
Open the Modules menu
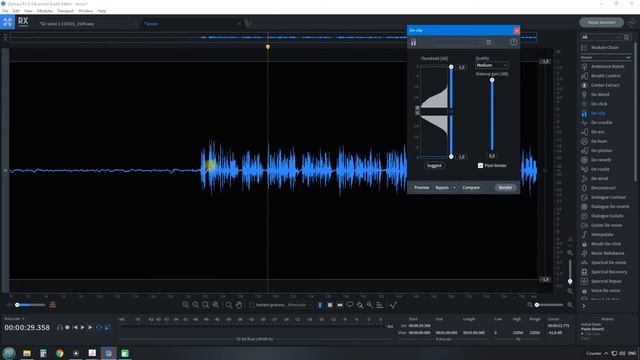click(x=45, y=11)
